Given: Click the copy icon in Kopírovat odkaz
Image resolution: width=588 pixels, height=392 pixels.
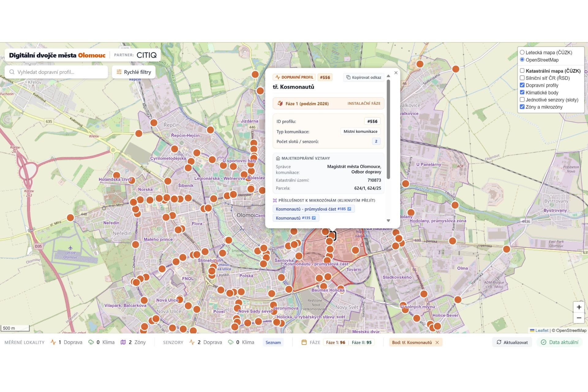Looking at the screenshot, I should (x=348, y=77).
